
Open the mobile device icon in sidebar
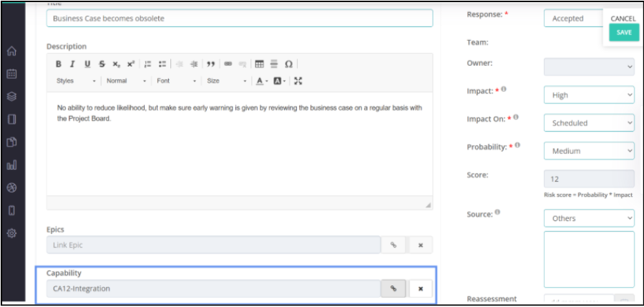coord(12,210)
